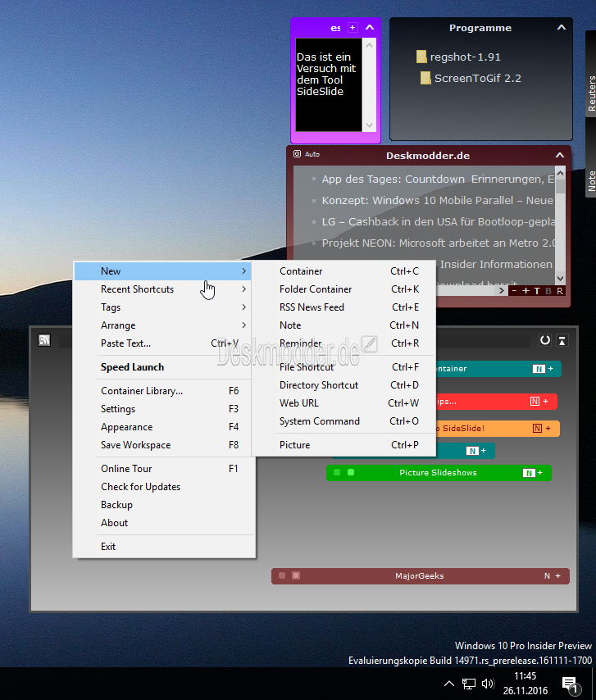Click the Picture Slideshows container bar
596x700 pixels.
click(x=439, y=473)
